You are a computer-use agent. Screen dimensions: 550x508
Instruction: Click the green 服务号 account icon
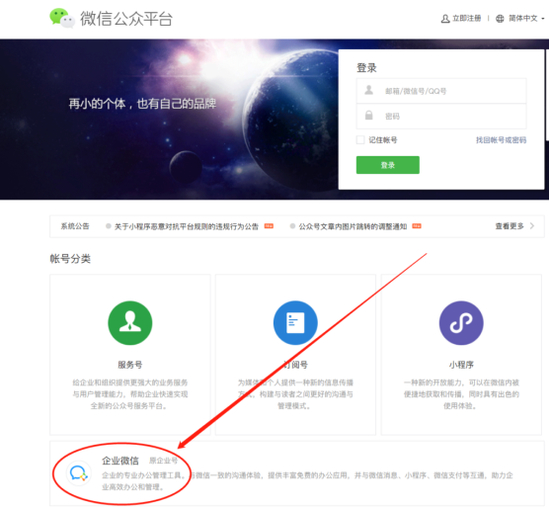coord(130,323)
